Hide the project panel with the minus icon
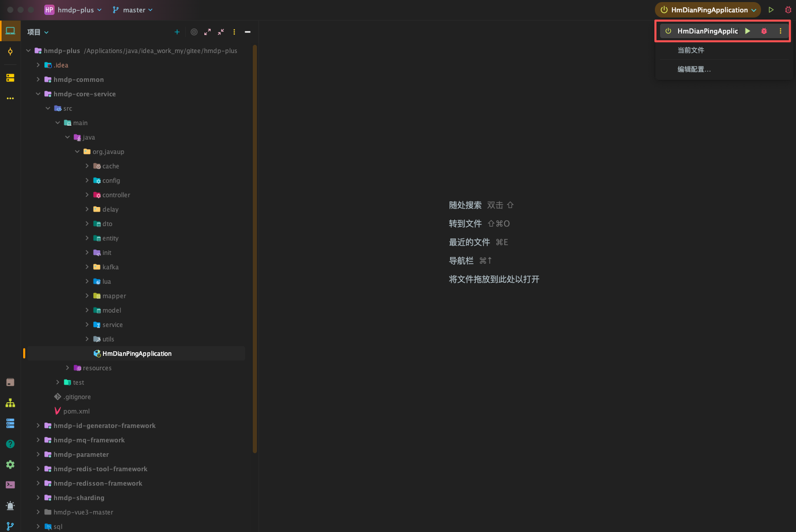Image resolution: width=796 pixels, height=532 pixels. point(248,32)
